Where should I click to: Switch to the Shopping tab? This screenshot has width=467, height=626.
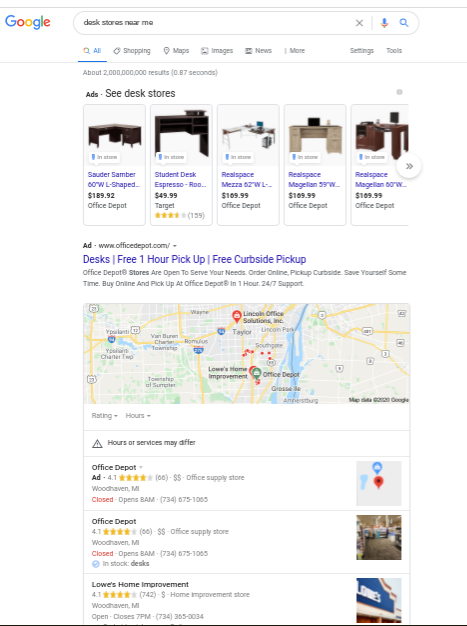132,51
